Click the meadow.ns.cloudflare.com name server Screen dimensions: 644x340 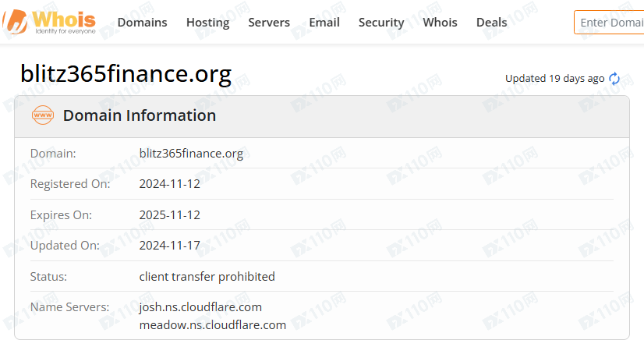pyautogui.click(x=212, y=324)
